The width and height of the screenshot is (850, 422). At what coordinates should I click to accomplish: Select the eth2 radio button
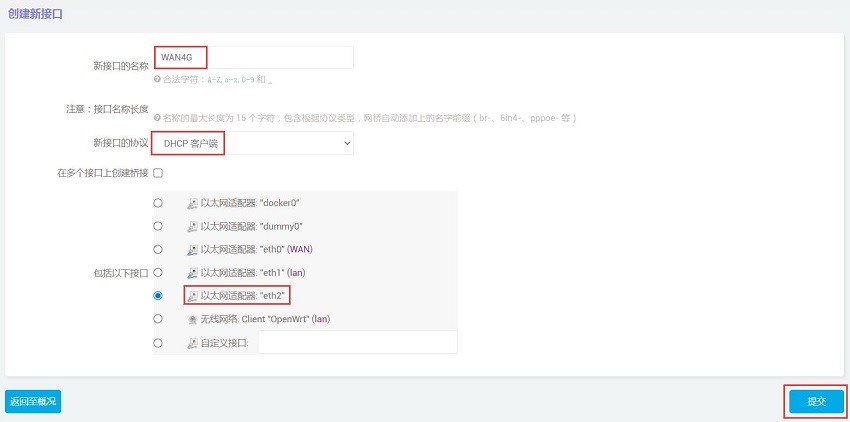[x=158, y=296]
